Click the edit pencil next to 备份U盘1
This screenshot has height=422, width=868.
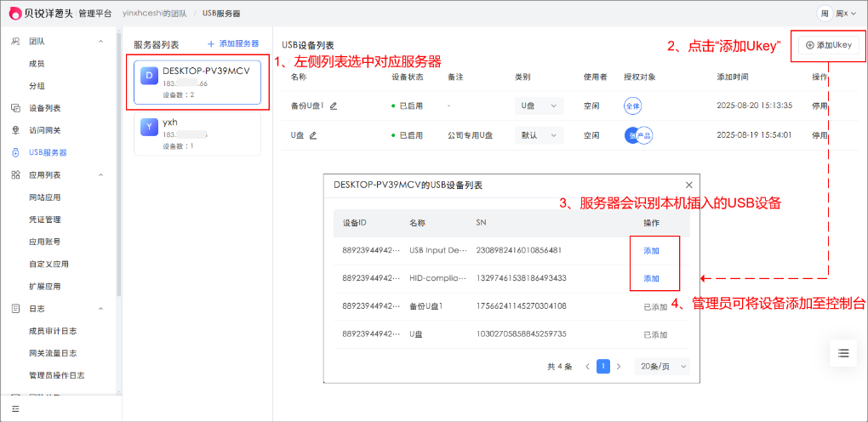(x=334, y=105)
